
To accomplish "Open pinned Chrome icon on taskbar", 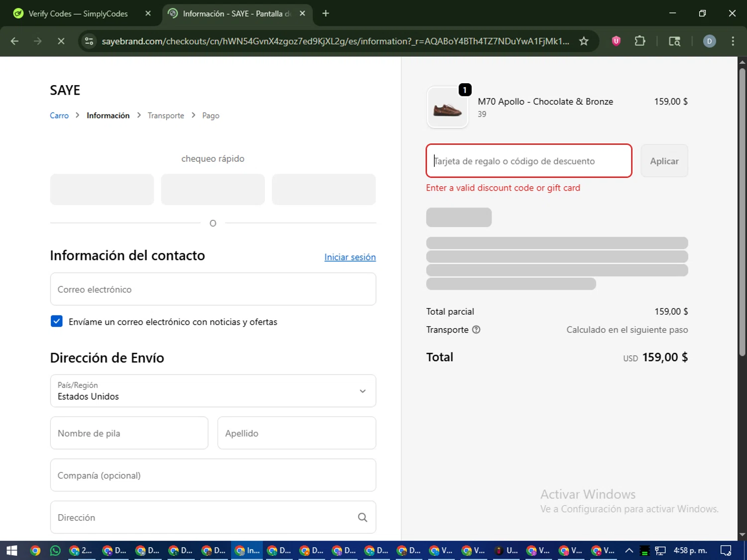I will click(35, 551).
